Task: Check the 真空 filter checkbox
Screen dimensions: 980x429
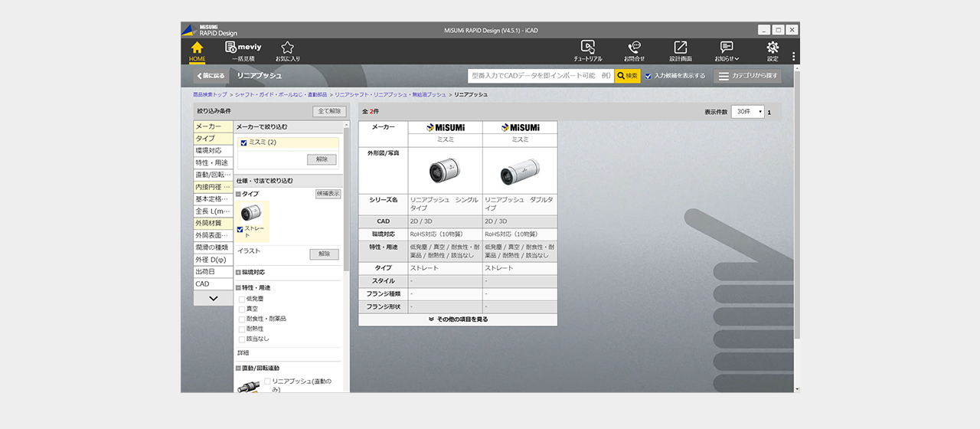Action: pos(243,309)
